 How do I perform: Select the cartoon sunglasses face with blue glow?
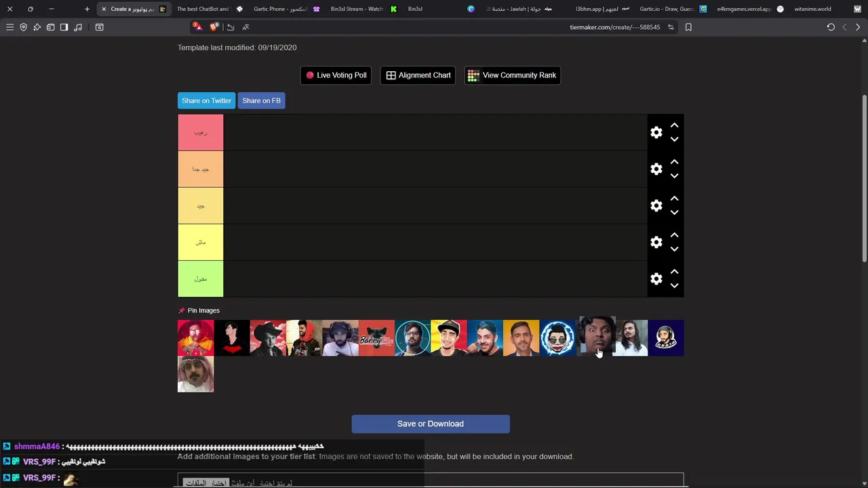pyautogui.click(x=557, y=338)
